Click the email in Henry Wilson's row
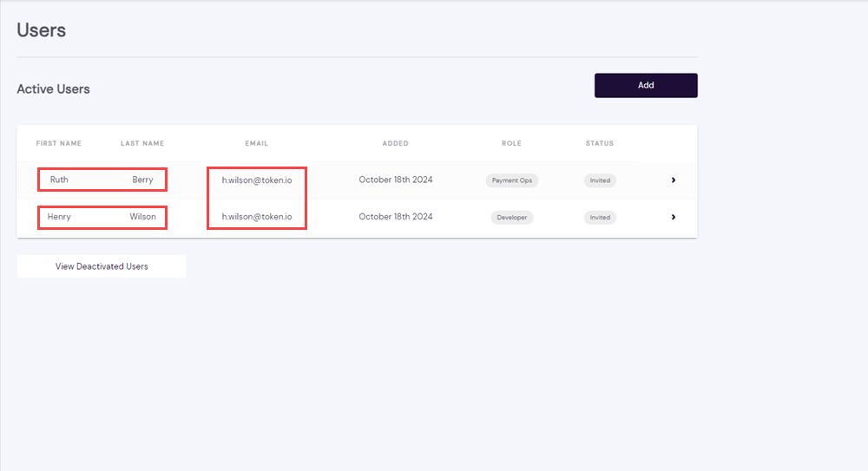 (x=257, y=216)
